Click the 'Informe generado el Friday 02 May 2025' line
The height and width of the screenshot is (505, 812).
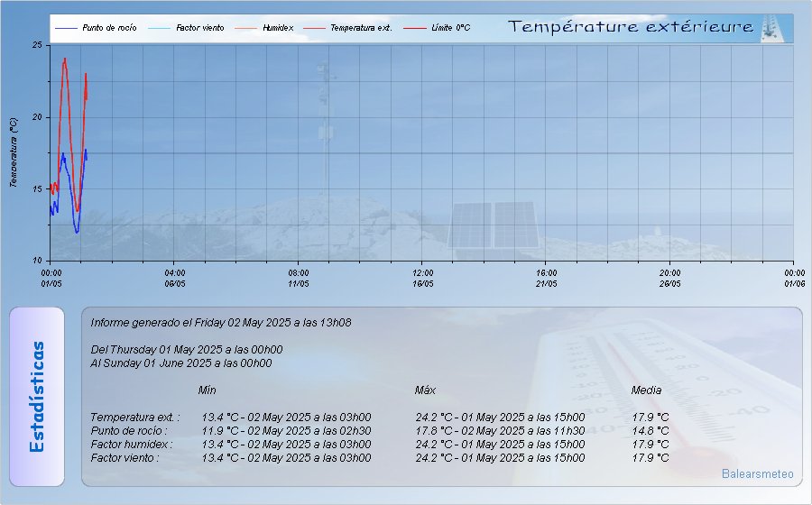coord(221,323)
